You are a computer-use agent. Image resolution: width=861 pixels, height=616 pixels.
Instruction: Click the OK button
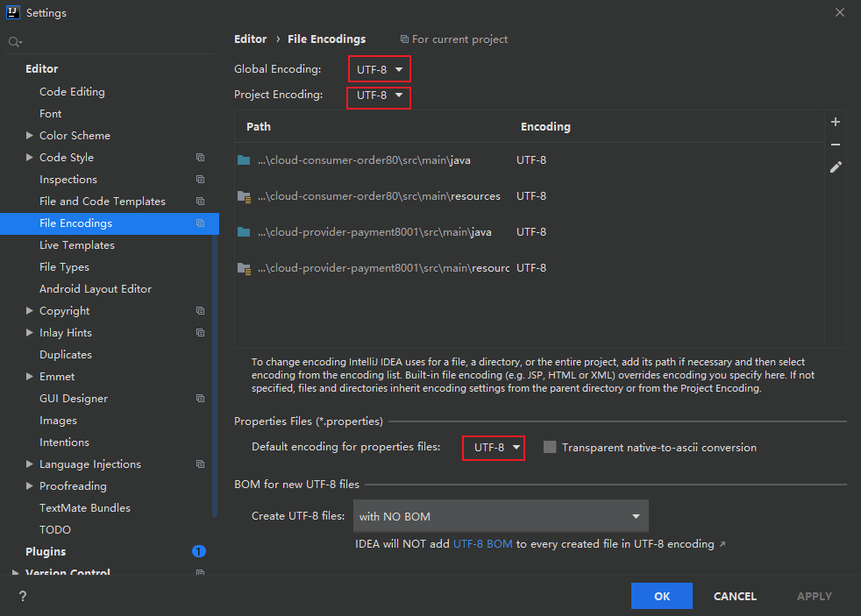[661, 596]
